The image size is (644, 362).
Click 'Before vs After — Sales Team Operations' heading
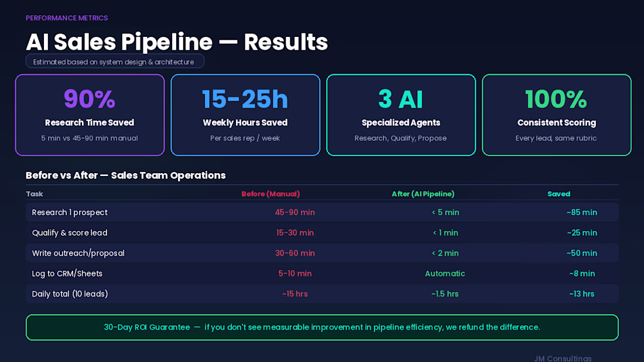[126, 175]
